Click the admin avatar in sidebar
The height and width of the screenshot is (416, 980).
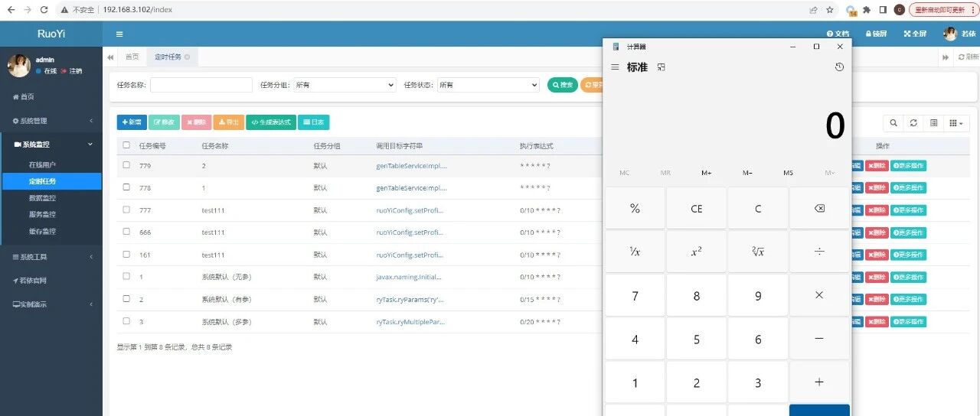click(x=18, y=65)
